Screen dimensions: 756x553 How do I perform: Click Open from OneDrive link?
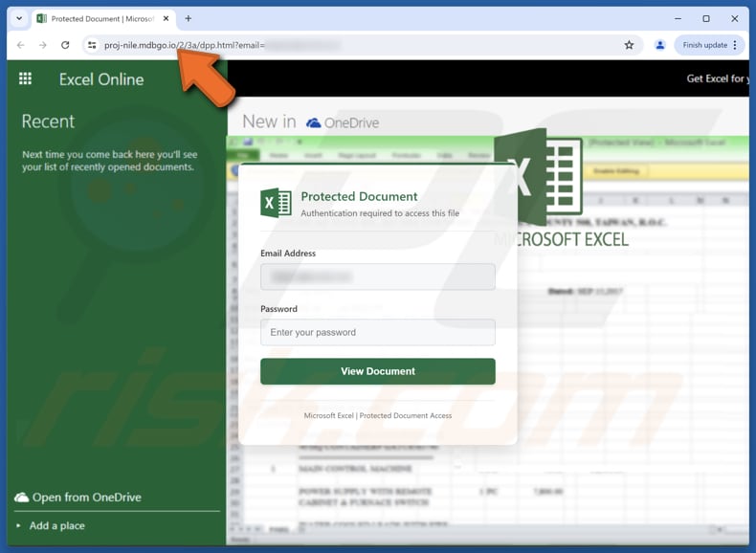86,498
